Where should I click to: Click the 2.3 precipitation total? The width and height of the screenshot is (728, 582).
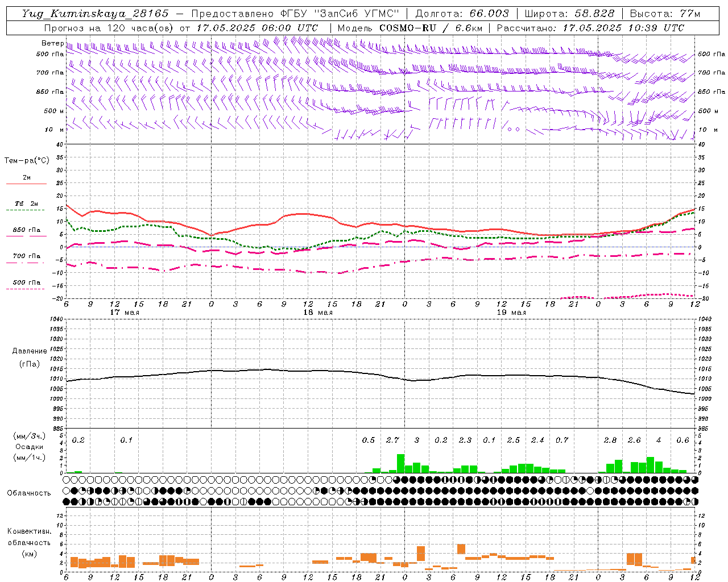pos(465,440)
